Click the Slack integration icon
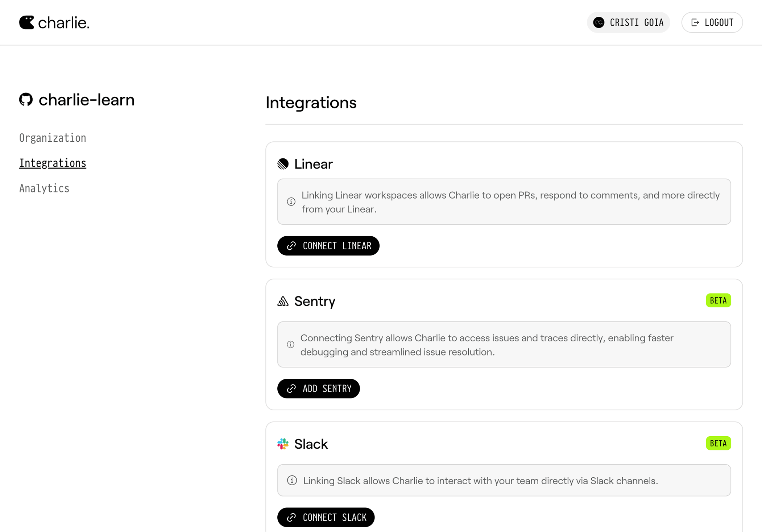 point(282,444)
